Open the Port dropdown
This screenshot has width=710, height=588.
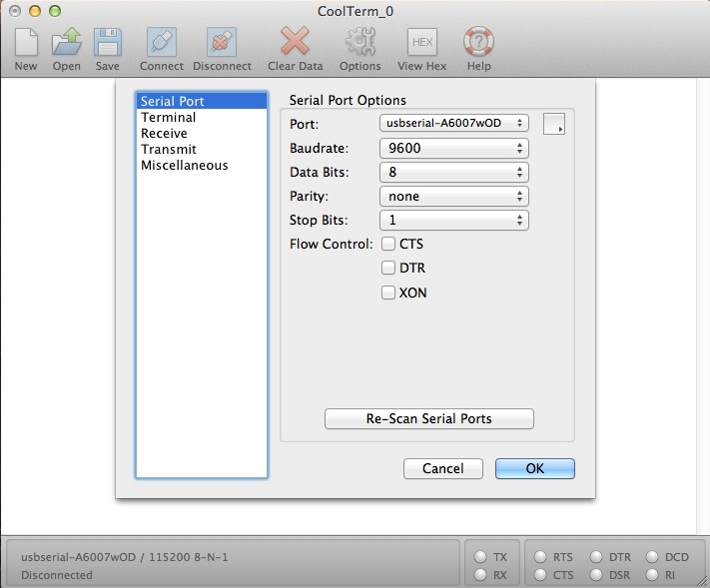click(454, 123)
